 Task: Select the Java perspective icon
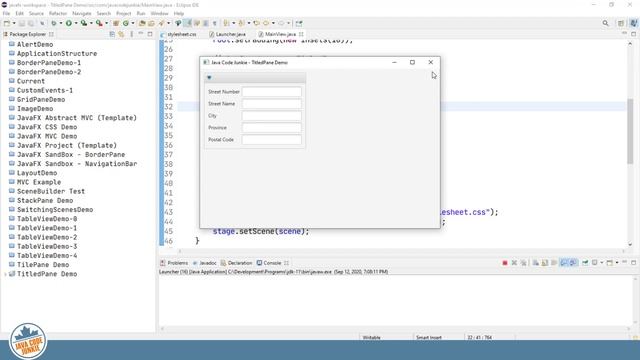pos(633,23)
